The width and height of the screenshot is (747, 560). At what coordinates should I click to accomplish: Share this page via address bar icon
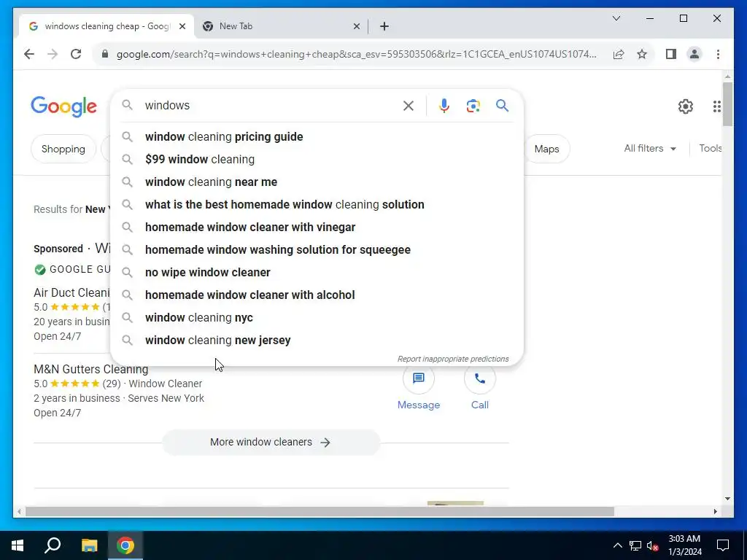pyautogui.click(x=619, y=54)
